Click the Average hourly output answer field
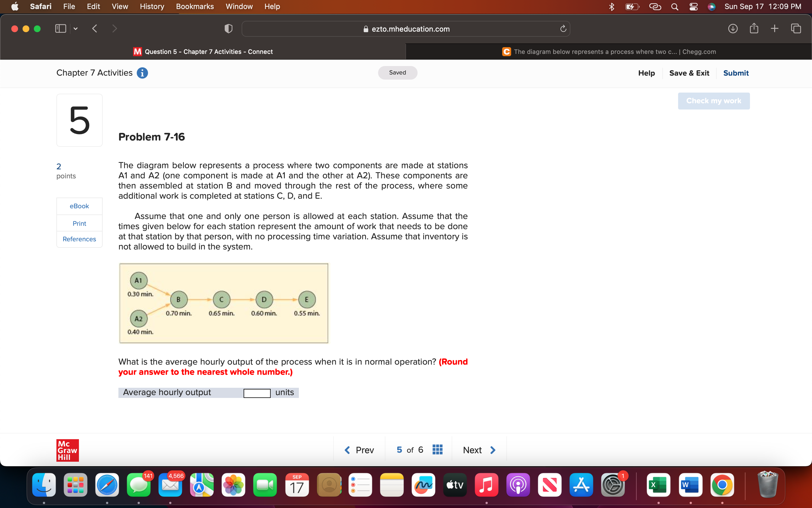812x508 pixels. pos(257,393)
